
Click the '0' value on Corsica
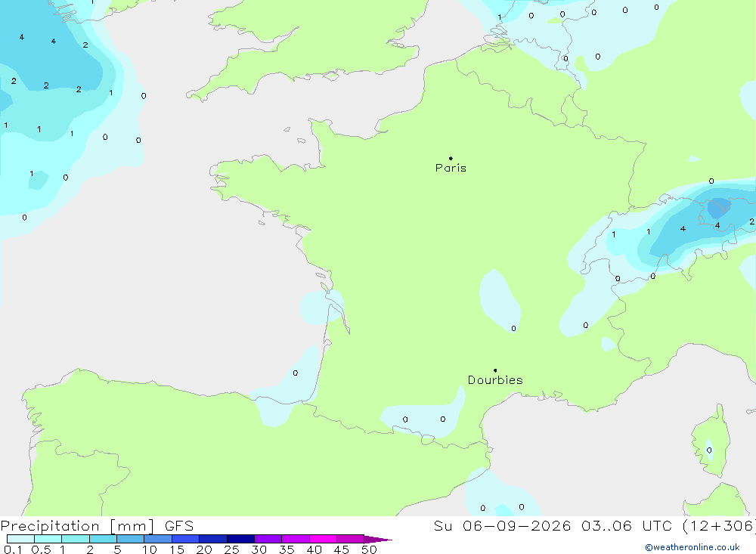click(x=709, y=450)
